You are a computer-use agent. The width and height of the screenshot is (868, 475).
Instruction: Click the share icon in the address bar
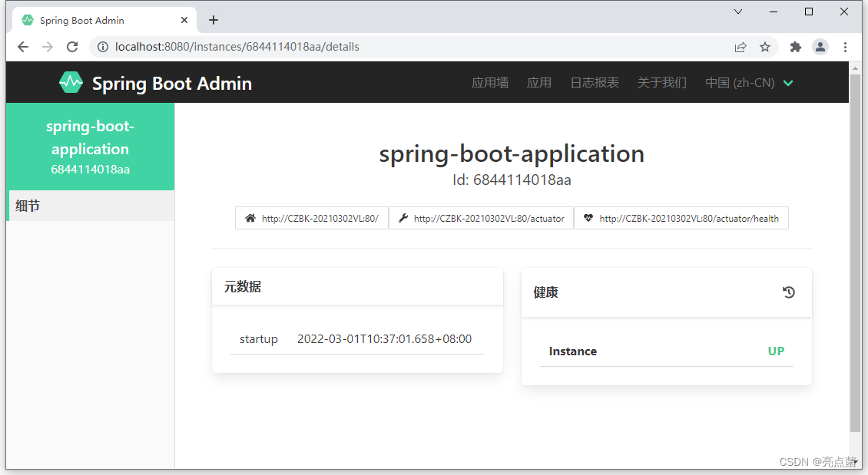pyautogui.click(x=740, y=47)
